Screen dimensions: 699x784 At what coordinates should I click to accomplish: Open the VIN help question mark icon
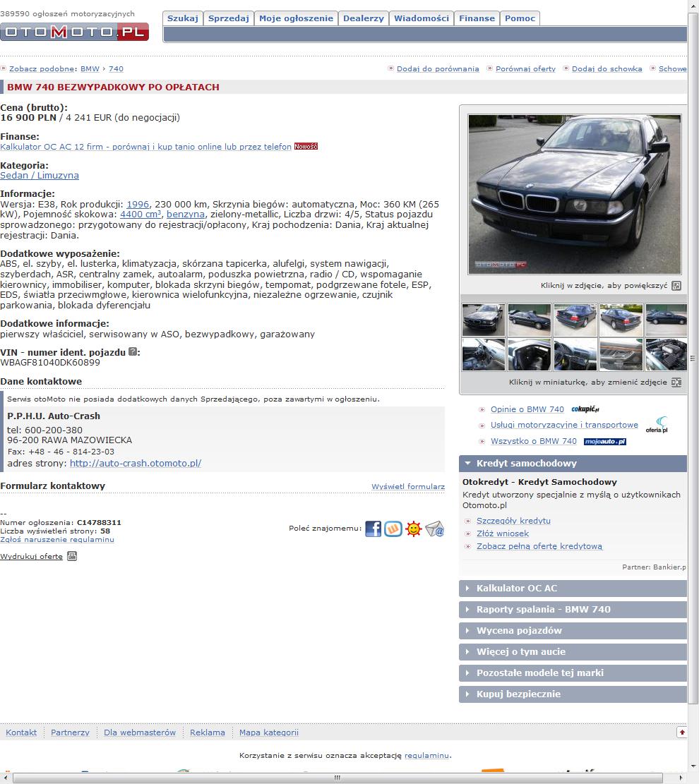[133, 351]
